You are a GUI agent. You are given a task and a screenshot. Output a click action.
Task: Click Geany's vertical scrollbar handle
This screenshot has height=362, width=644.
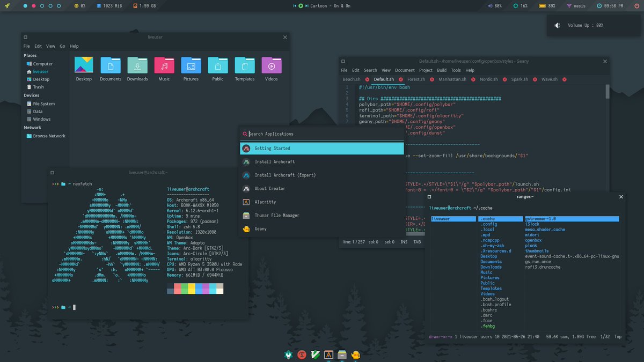[x=607, y=92]
